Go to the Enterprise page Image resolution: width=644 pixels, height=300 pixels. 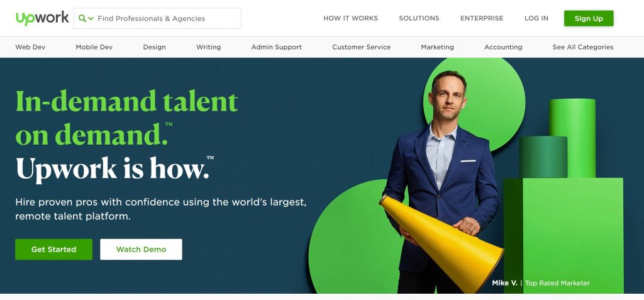click(482, 18)
